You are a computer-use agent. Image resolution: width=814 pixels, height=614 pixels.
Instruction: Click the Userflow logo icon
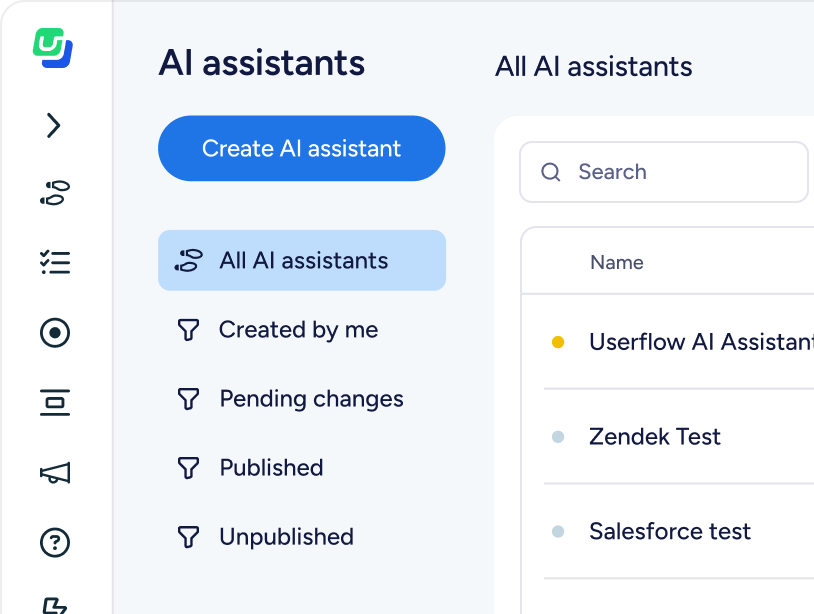[x=54, y=48]
